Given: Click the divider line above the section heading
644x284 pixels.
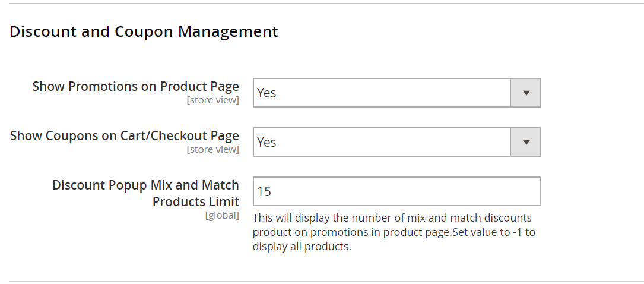Looking at the screenshot, I should coord(322,4).
